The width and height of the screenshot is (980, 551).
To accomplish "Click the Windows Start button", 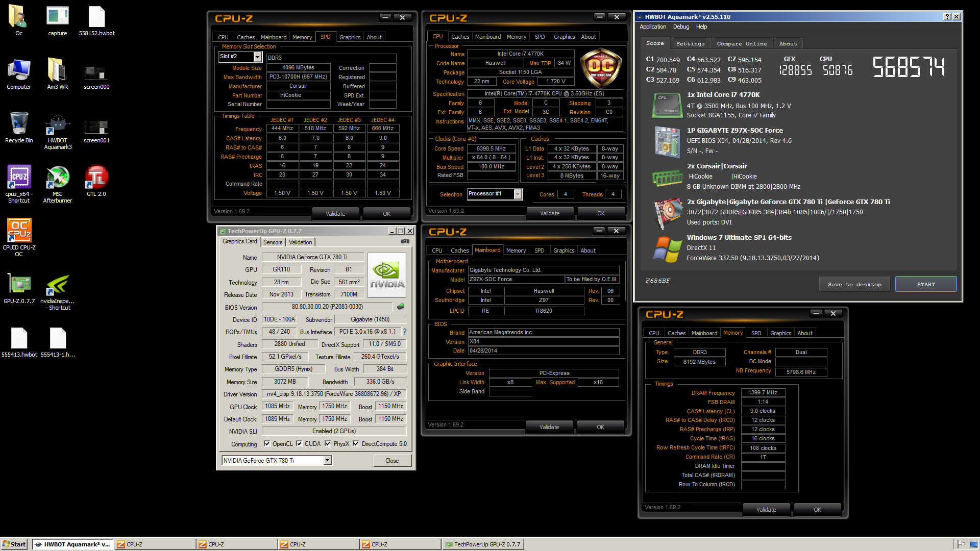I will coord(14,544).
